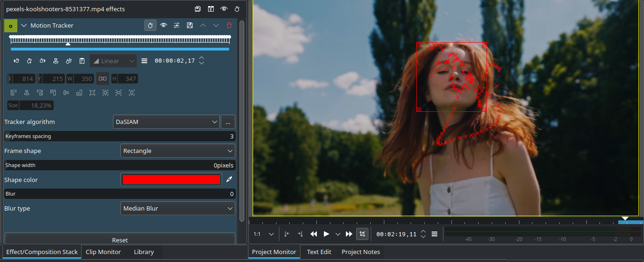The image size is (644, 262).
Task: Save the Motion Tracker effect preset
Action: tap(190, 25)
